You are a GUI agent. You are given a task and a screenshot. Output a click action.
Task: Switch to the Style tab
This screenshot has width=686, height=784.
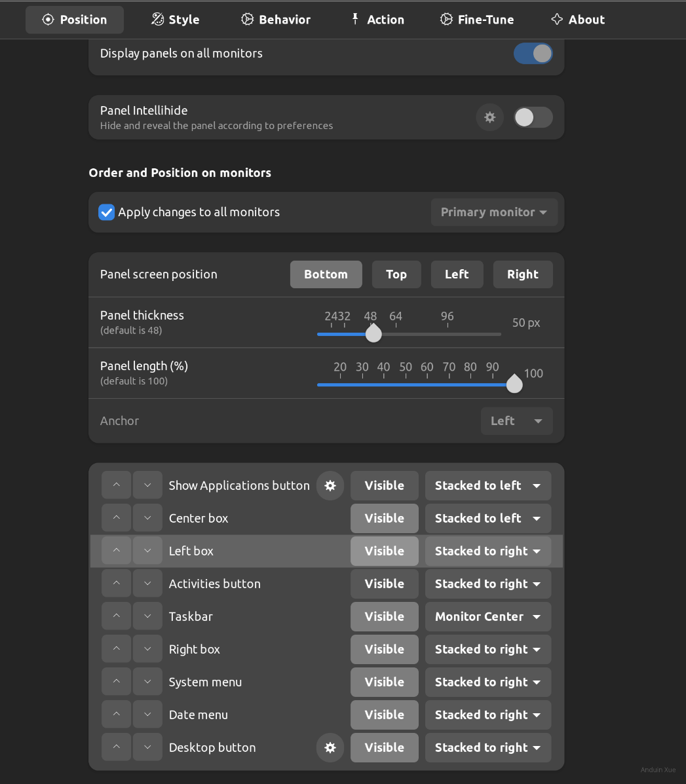(175, 20)
